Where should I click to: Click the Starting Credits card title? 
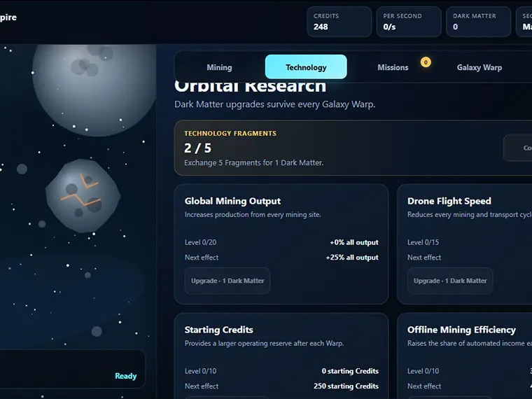pyautogui.click(x=219, y=330)
